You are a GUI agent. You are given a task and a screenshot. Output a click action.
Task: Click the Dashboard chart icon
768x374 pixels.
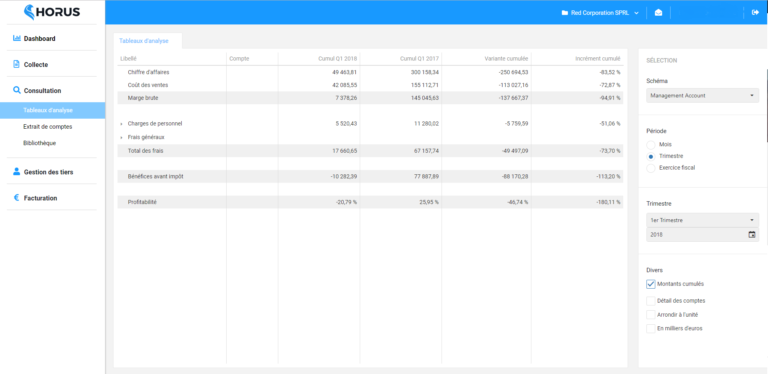pos(17,38)
